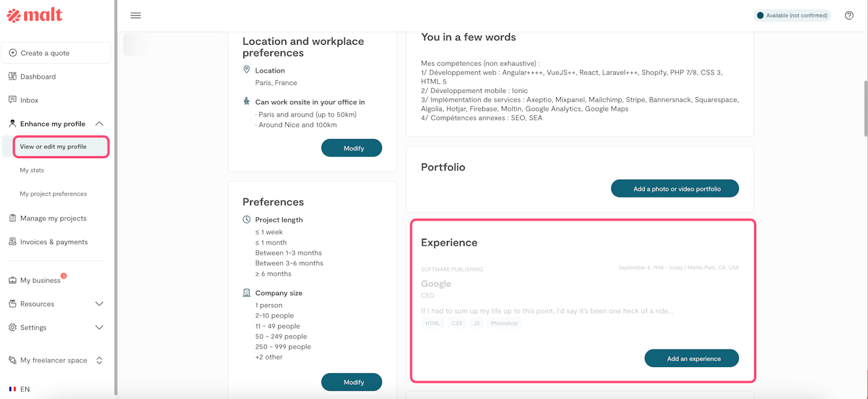Click the Dashboard icon in sidebar

tap(12, 77)
